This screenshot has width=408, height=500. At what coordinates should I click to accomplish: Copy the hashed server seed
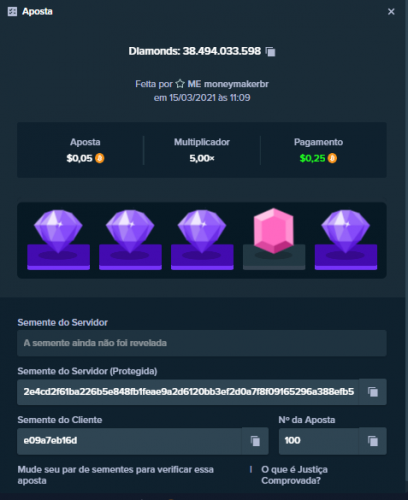click(373, 392)
